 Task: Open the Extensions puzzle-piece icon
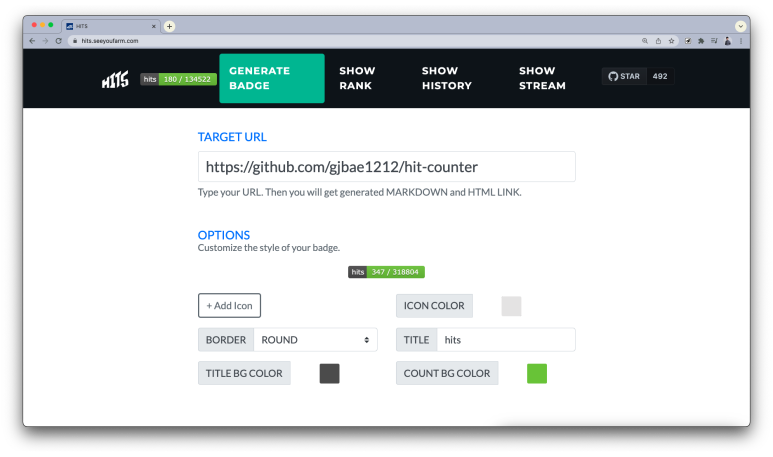[701, 41]
